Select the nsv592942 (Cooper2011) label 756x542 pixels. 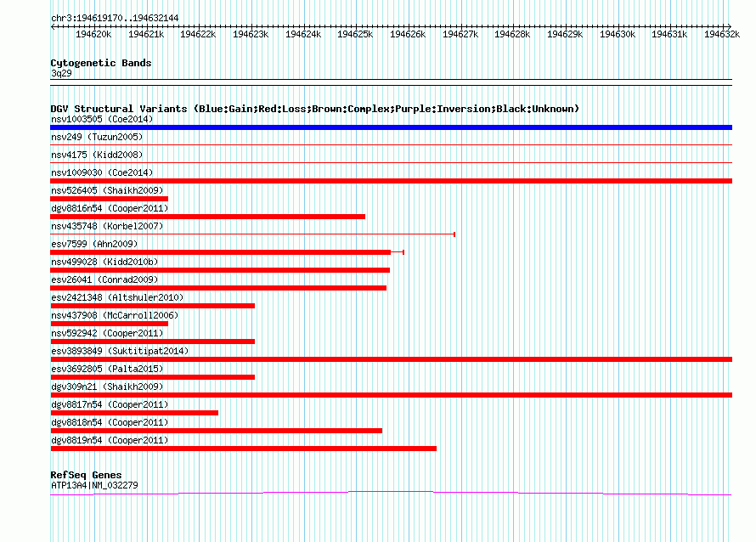[x=107, y=333]
